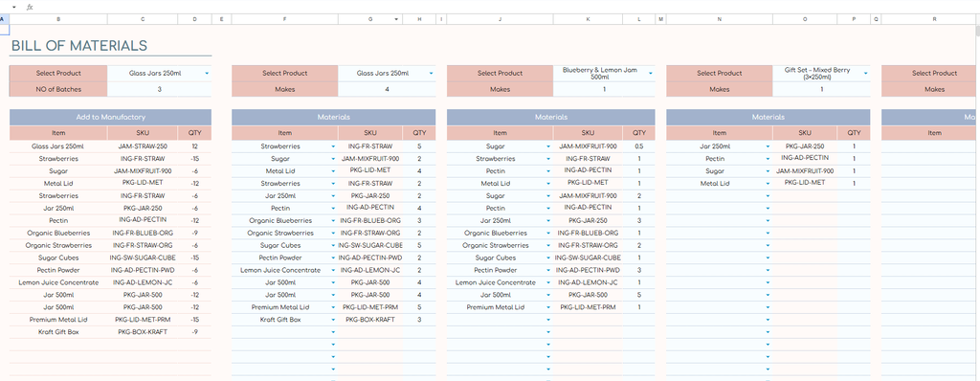
Task: Click PKG-LID-MET-PRM SKU with QTY -15
Action: tap(143, 320)
